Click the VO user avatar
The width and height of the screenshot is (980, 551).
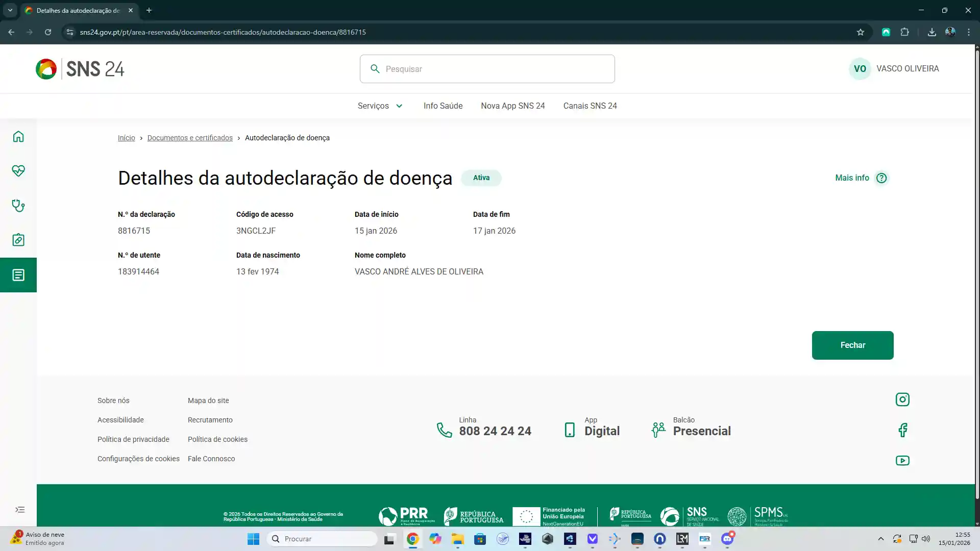point(860,69)
